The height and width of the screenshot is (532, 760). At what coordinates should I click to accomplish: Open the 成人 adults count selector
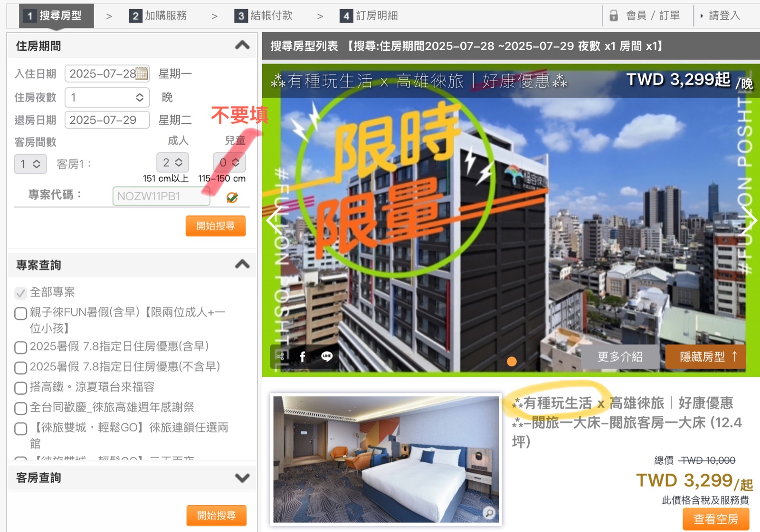pyautogui.click(x=172, y=163)
